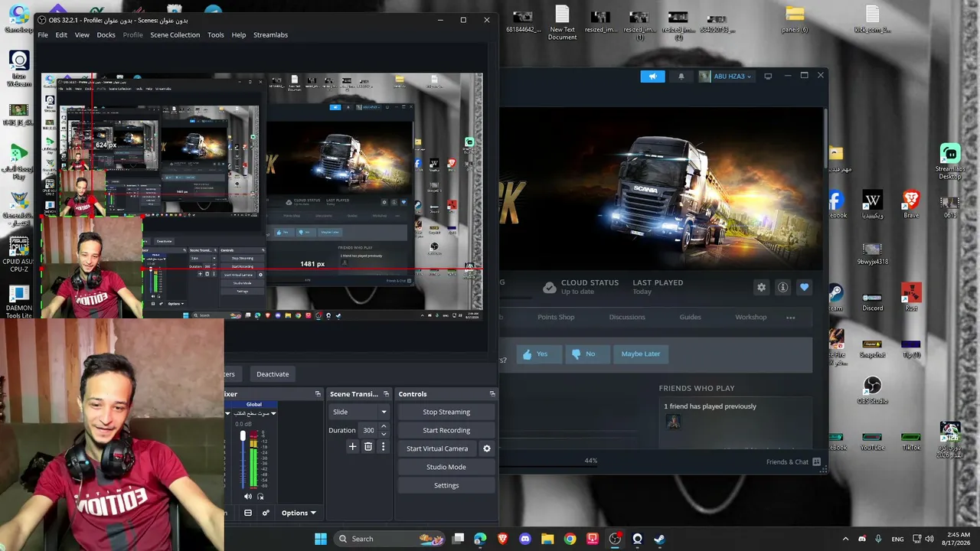Open Rust desktop shortcut
Image resolution: width=980 pixels, height=551 pixels.
pyautogui.click(x=910, y=297)
